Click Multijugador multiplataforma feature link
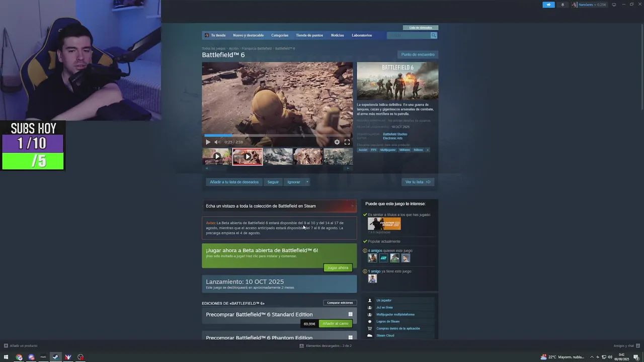644x362 pixels. point(395,314)
